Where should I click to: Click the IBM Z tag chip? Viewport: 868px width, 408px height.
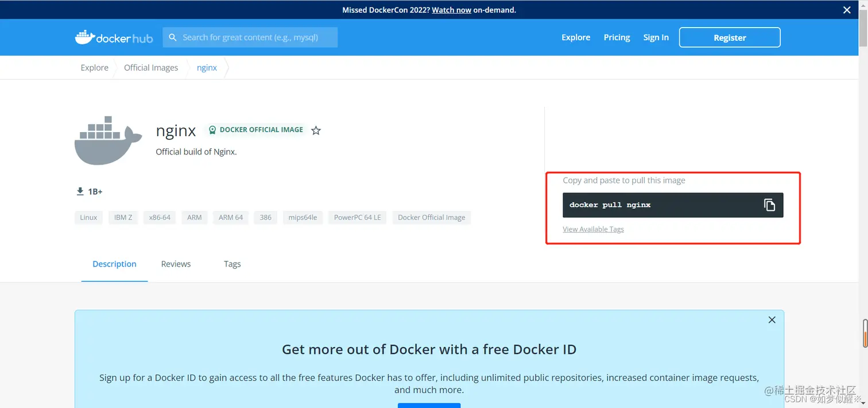point(123,218)
